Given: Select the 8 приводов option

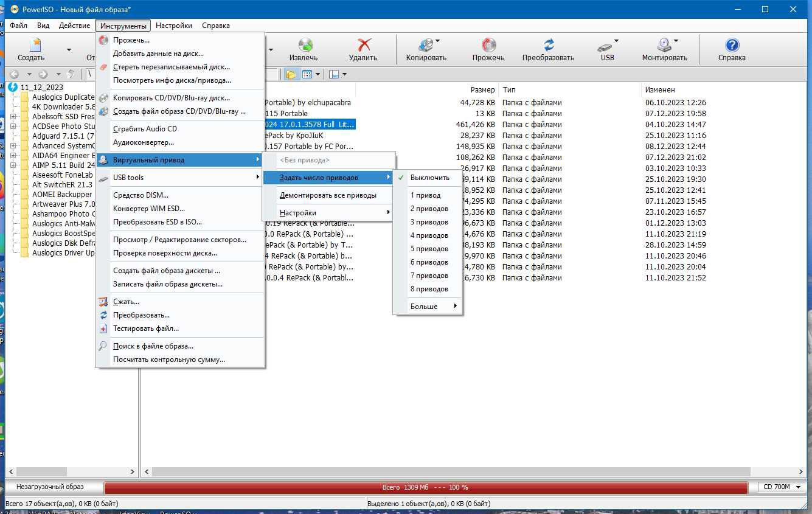Looking at the screenshot, I should pos(428,289).
